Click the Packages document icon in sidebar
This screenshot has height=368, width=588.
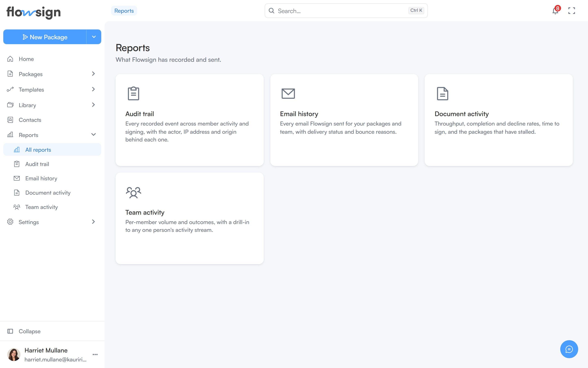[10, 74]
